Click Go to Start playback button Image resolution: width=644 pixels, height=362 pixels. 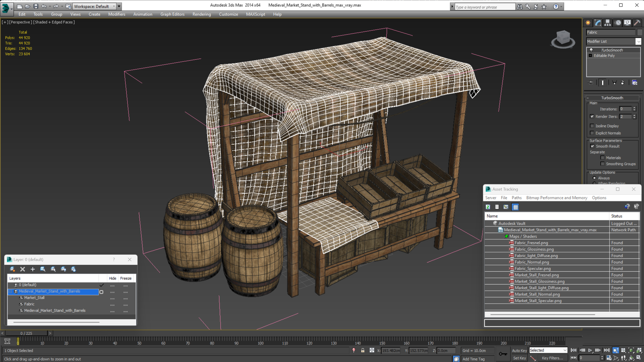click(x=574, y=350)
